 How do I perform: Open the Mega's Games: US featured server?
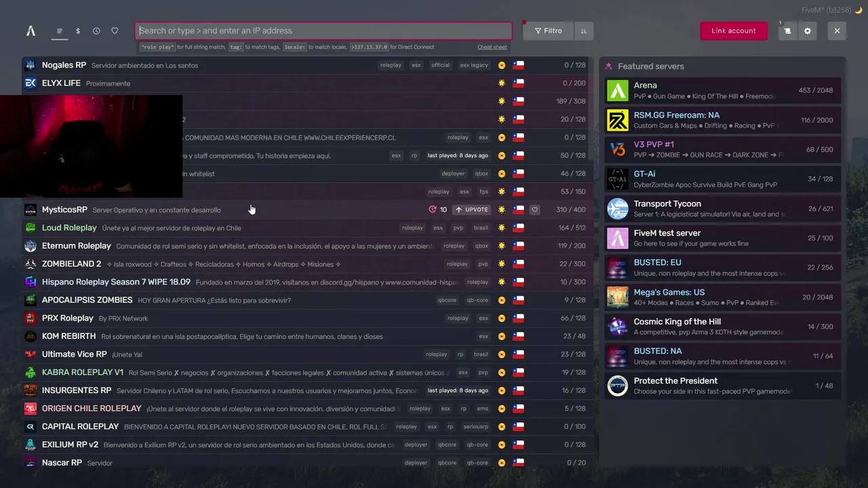coord(723,297)
